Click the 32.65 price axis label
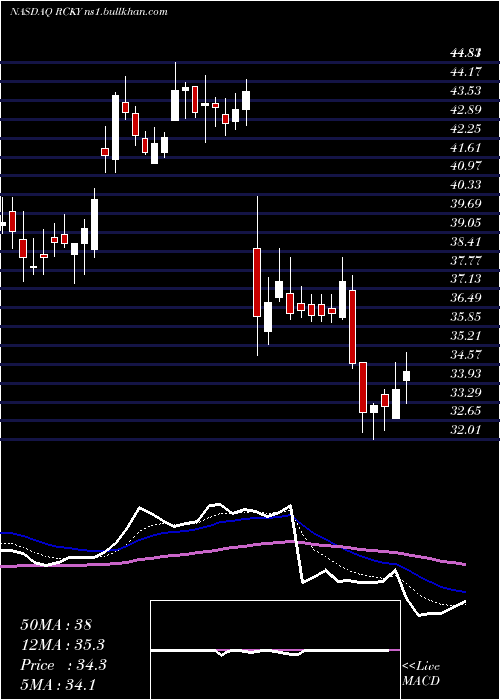This screenshot has width=500, height=700. point(466,412)
